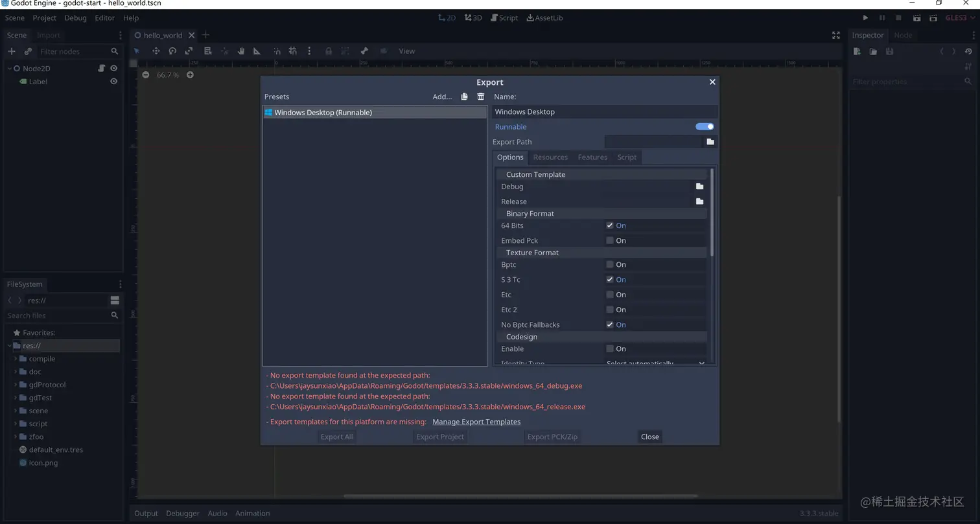Expand the zfoo folder

16,437
